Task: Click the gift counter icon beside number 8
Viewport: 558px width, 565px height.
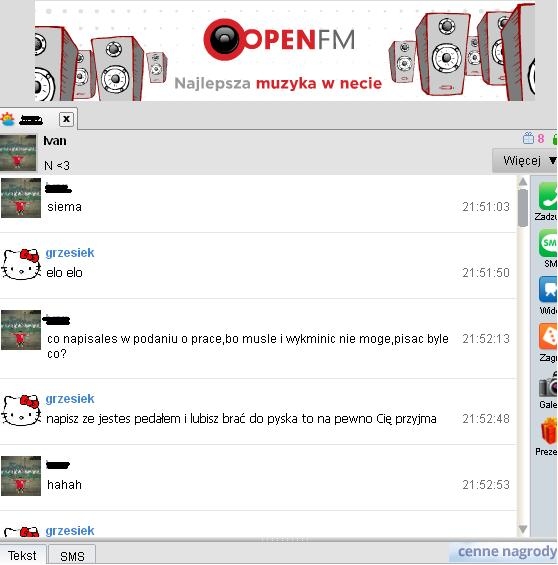Action: point(528,138)
